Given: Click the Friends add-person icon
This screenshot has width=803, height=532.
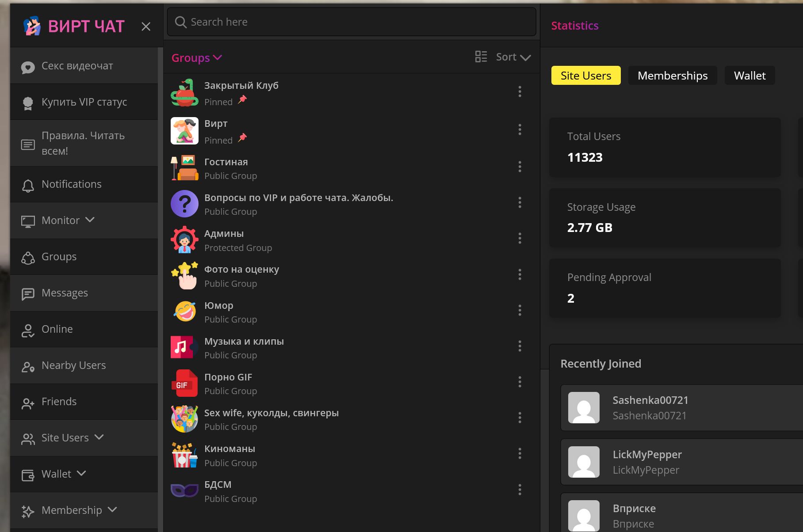Looking at the screenshot, I should [x=28, y=403].
